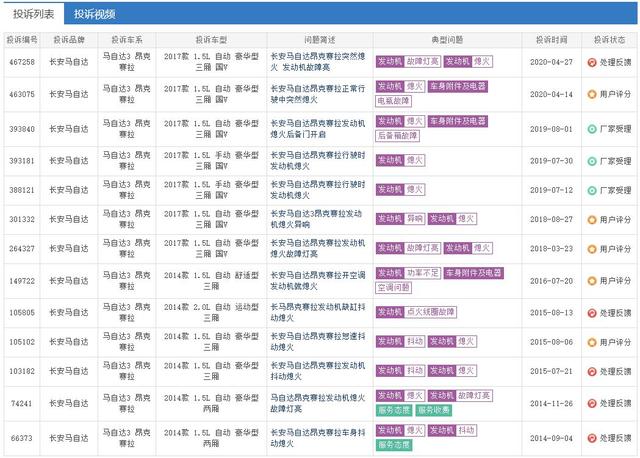Click the green 服务收费 tag in row 74241

pos(433,410)
